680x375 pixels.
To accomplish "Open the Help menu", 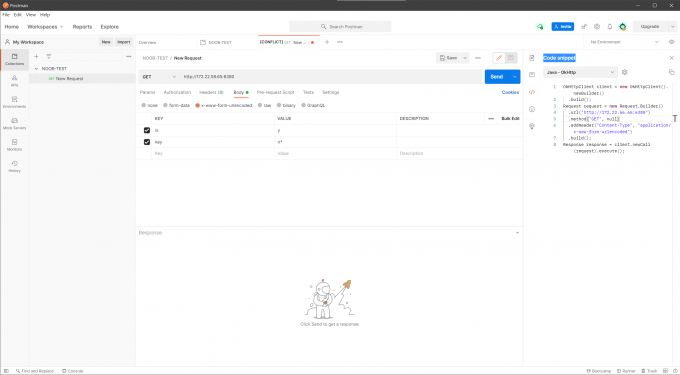I will [x=45, y=15].
